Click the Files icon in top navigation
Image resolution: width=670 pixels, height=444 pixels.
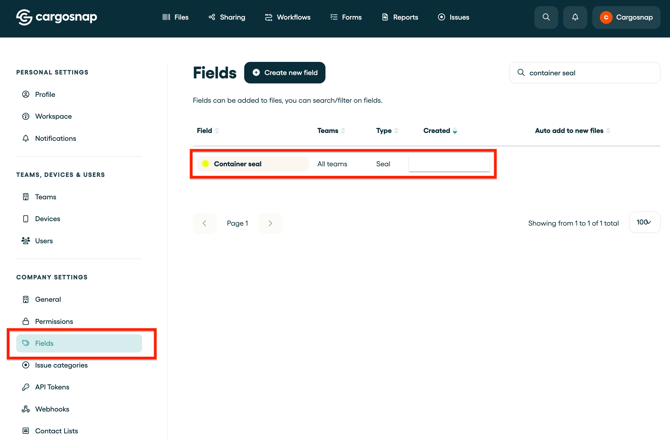166,17
